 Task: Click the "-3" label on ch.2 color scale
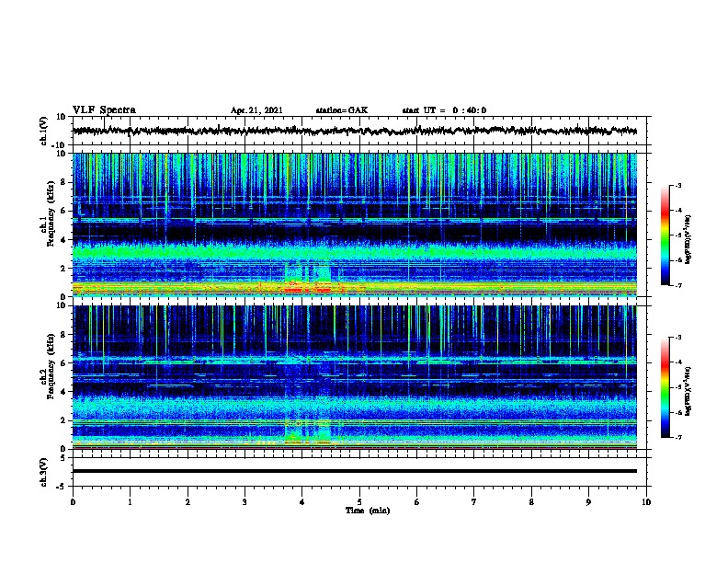click(x=677, y=338)
